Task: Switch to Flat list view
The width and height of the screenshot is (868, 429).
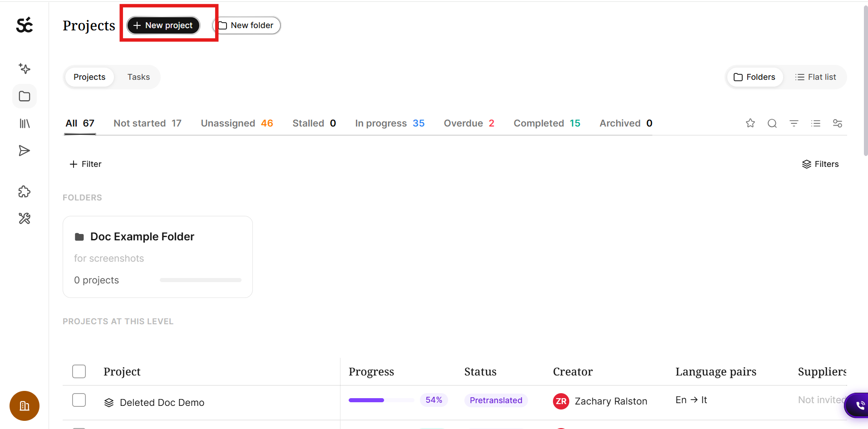Action: point(815,77)
